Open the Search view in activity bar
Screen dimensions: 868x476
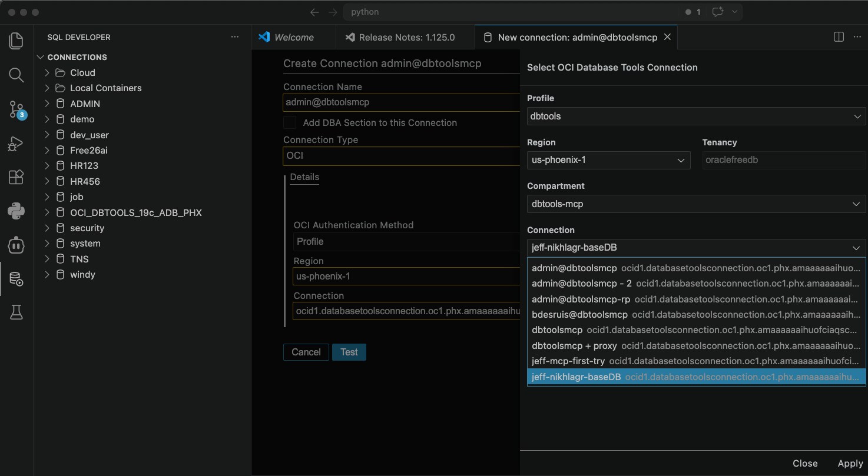(x=16, y=75)
